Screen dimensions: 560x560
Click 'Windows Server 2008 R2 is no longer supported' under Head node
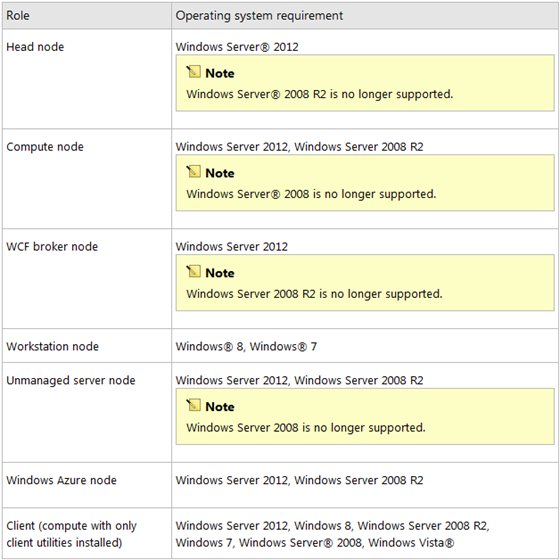[320, 94]
